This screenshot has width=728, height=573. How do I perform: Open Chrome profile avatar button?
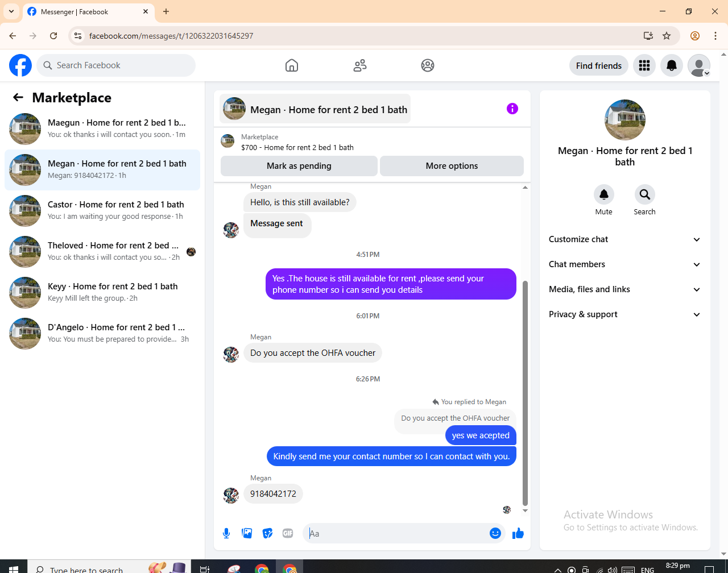695,36
